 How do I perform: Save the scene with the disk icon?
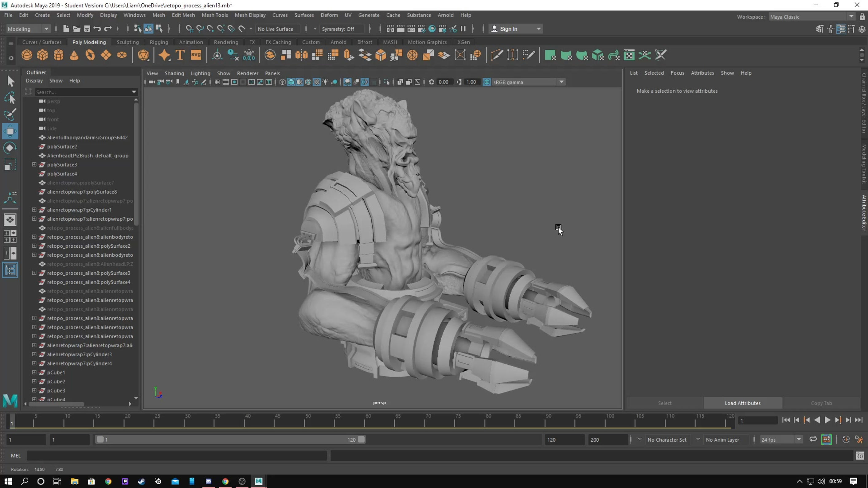(x=87, y=29)
